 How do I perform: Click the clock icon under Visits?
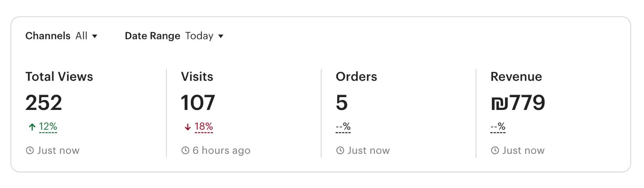click(185, 151)
